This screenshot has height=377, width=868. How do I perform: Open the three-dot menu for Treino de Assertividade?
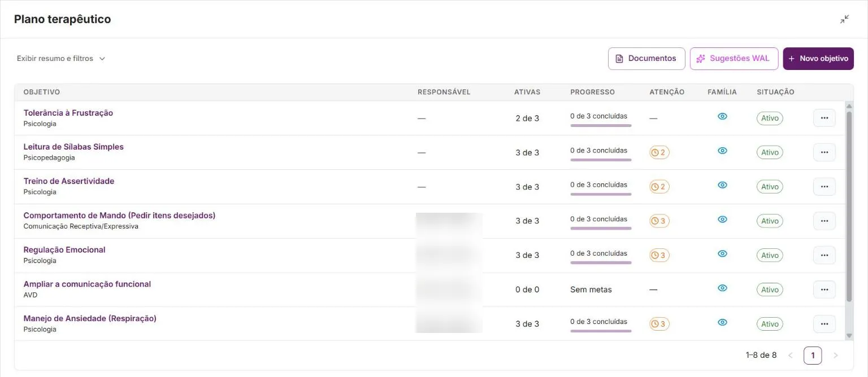[x=824, y=187]
